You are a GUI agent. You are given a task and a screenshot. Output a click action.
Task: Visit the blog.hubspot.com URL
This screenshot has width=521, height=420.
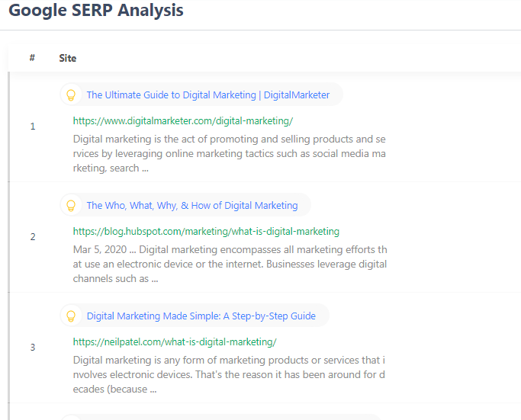pos(206,231)
